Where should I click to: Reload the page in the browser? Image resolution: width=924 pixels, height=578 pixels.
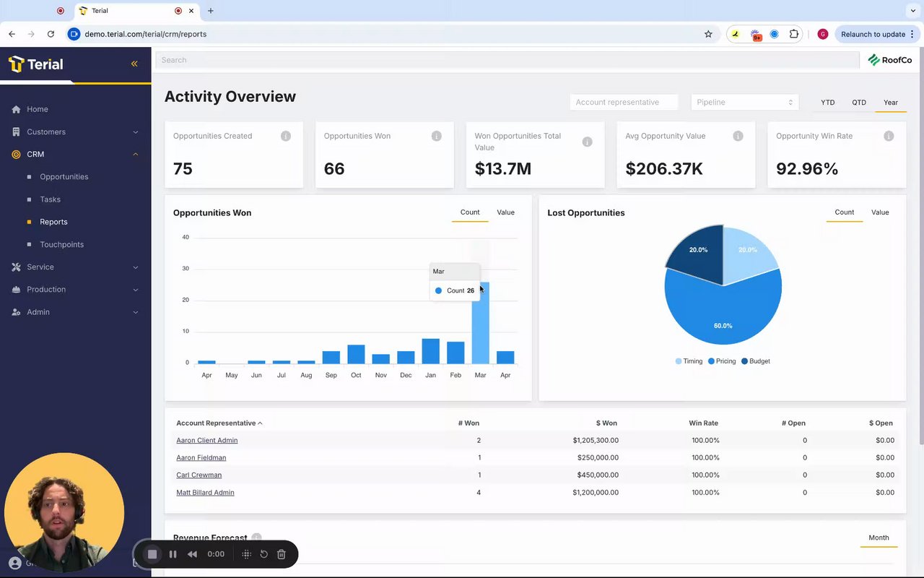click(x=51, y=34)
